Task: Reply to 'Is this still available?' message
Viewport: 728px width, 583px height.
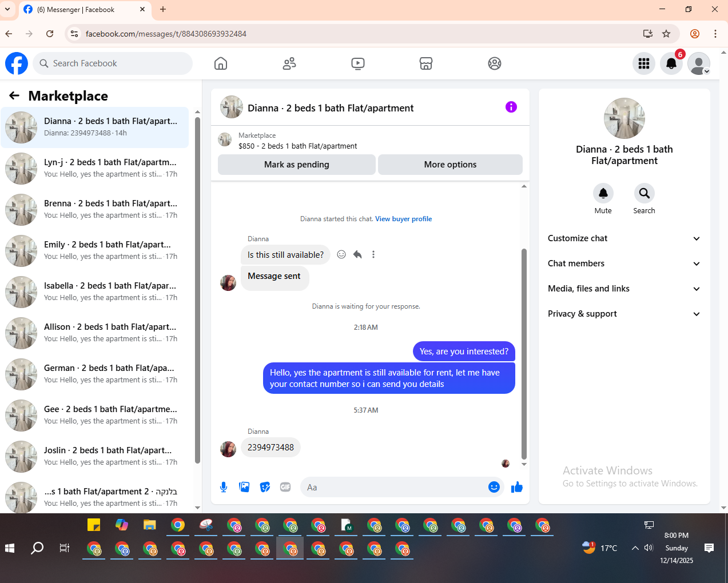Action: click(357, 254)
